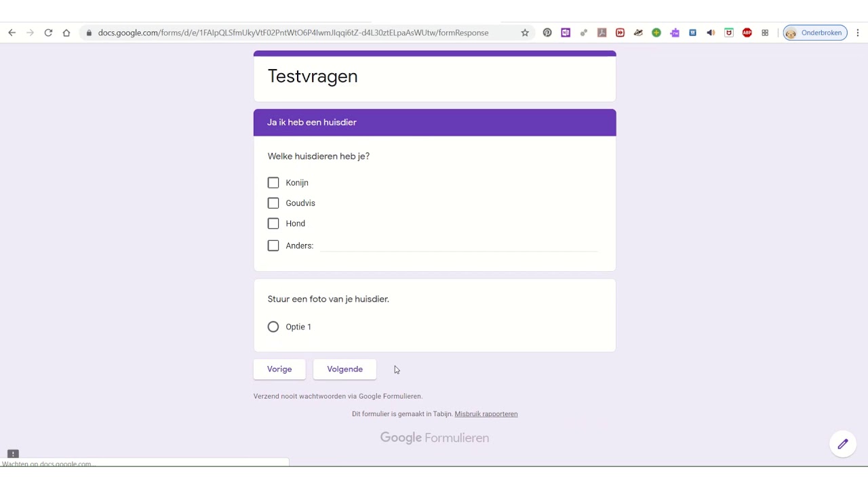Click the purple puzzle-piece rw extension

click(x=675, y=33)
